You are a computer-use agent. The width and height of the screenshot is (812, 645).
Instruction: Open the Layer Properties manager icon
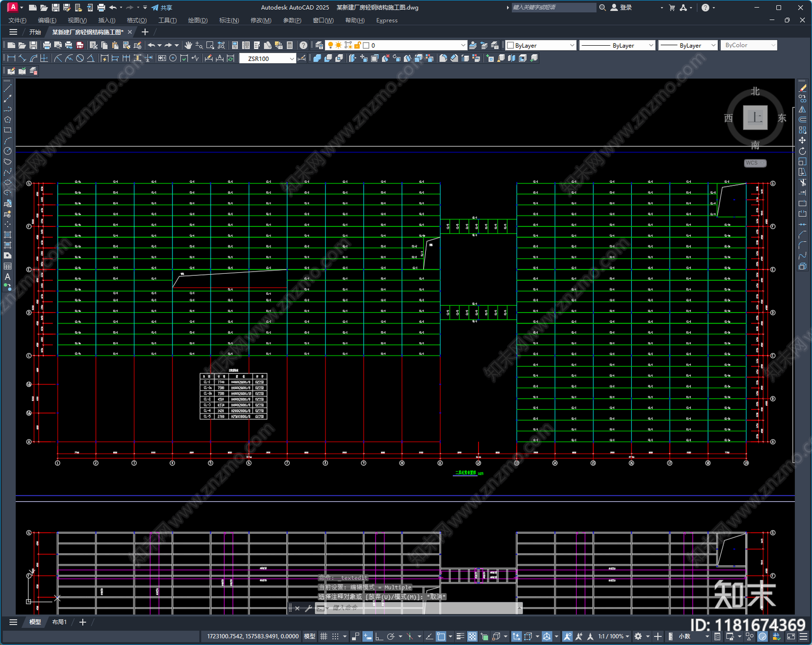[x=319, y=45]
